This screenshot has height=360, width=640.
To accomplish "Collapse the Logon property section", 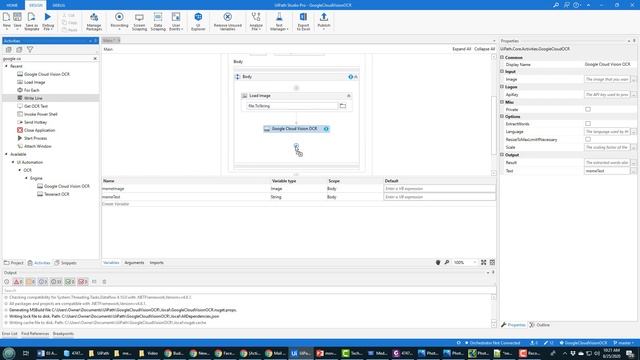I will (502, 87).
